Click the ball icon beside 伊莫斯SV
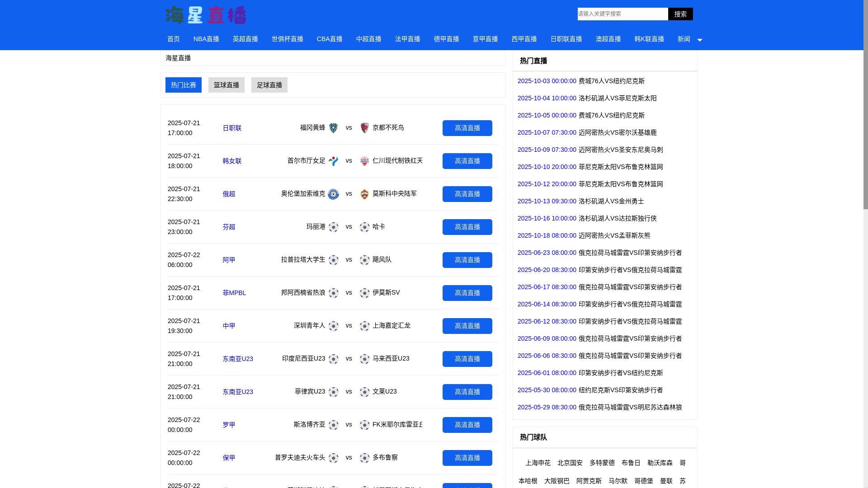 (x=364, y=293)
